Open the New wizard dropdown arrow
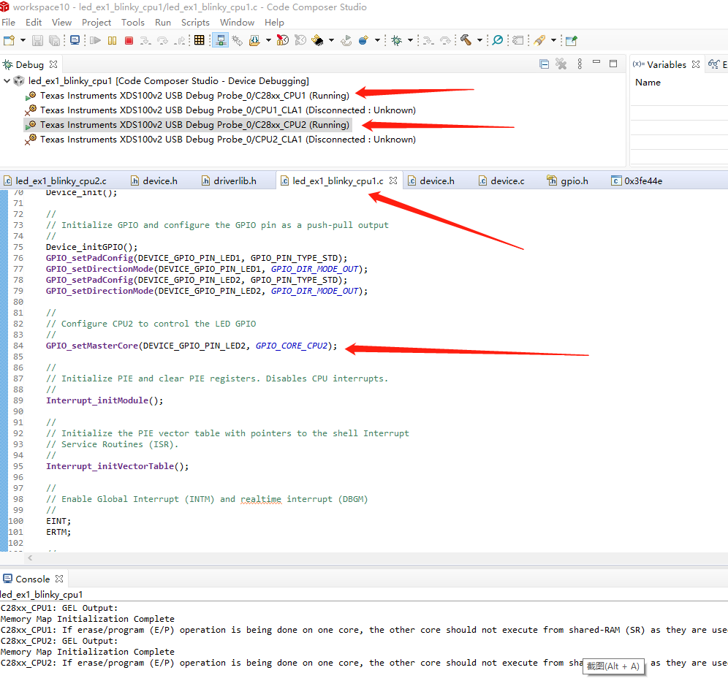The image size is (728, 700). point(23,40)
